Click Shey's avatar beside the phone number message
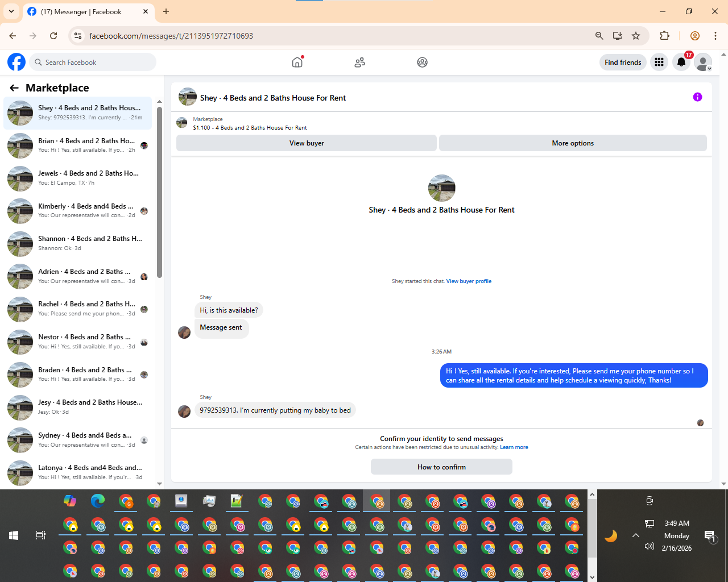The height and width of the screenshot is (582, 728). click(184, 411)
